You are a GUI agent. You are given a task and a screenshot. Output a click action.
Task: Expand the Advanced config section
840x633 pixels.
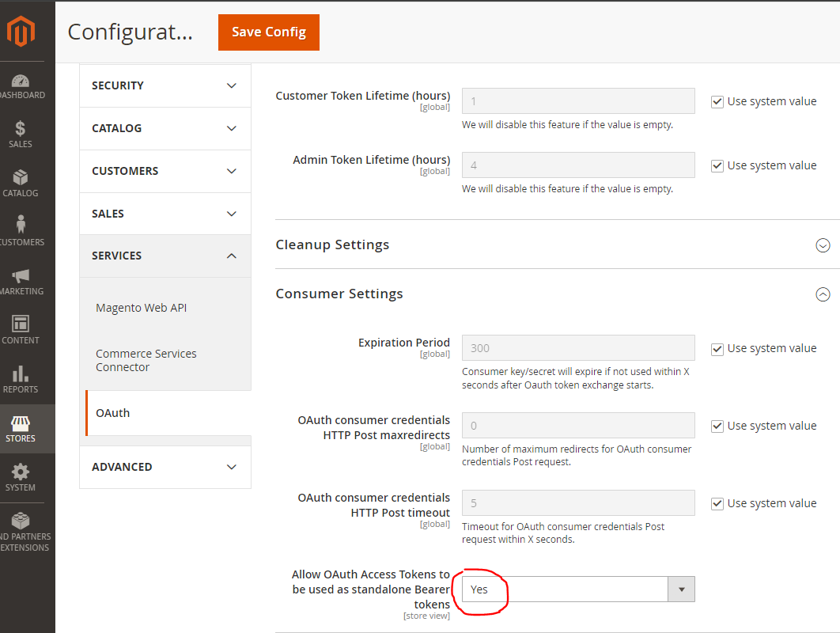click(165, 468)
